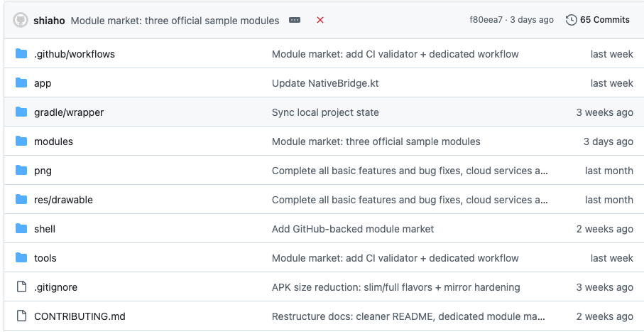Open the shiaho author profile link
This screenshot has height=332, width=644.
(x=49, y=21)
